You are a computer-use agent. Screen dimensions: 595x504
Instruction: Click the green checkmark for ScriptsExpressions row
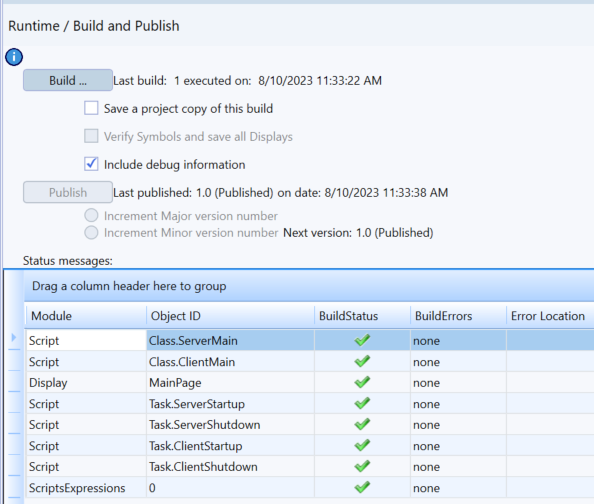[x=362, y=487]
